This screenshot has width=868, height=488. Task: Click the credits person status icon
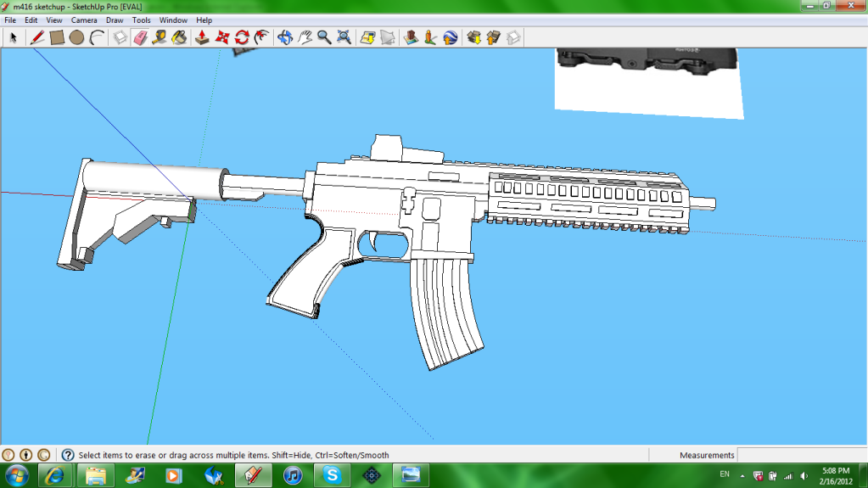pyautogui.click(x=26, y=455)
